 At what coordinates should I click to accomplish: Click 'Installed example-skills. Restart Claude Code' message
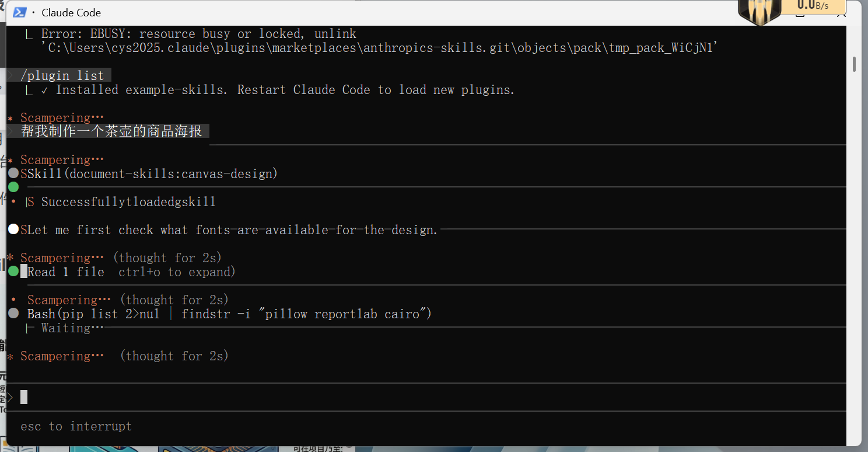tap(285, 90)
